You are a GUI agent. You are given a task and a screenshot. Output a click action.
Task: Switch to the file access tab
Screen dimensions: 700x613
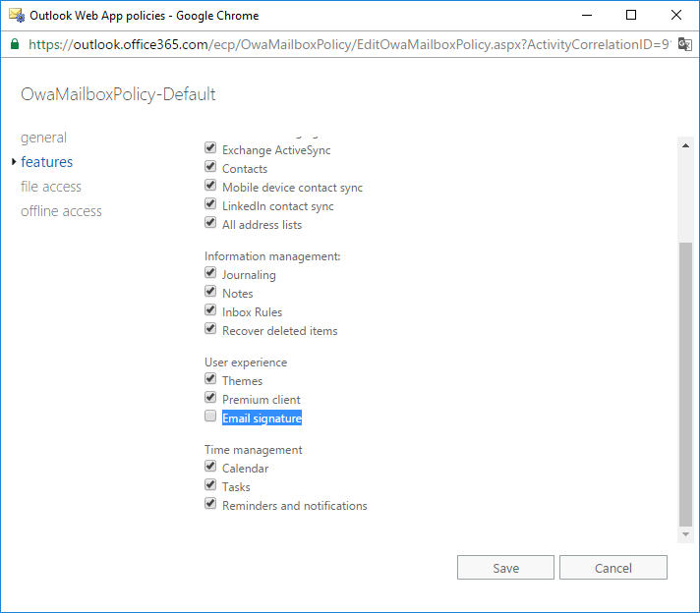[x=51, y=187]
